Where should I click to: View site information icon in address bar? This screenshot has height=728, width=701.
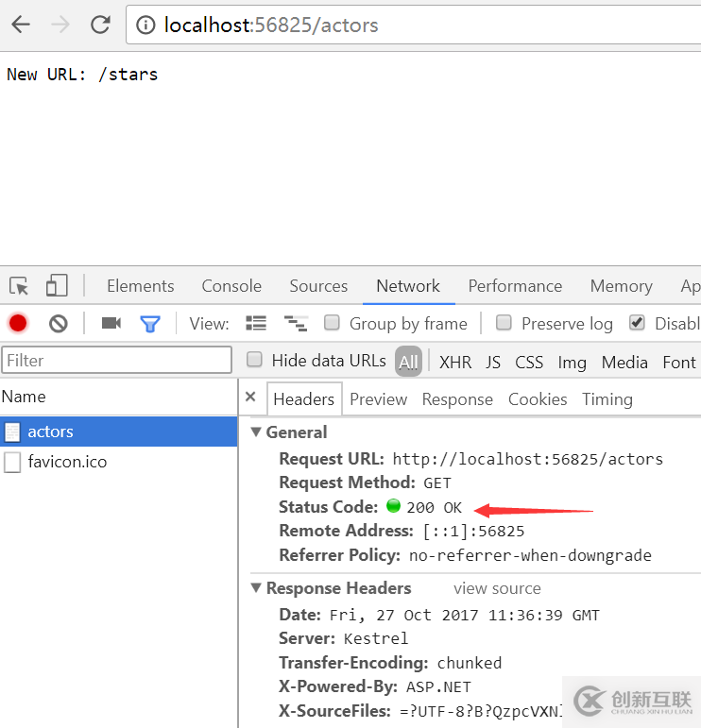pyautogui.click(x=145, y=25)
